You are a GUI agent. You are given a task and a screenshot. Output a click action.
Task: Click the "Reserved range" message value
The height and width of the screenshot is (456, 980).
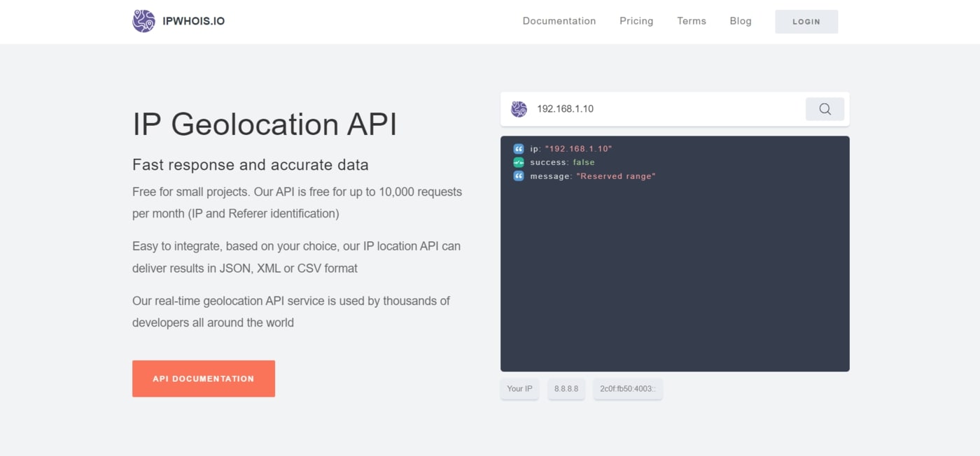click(x=616, y=176)
